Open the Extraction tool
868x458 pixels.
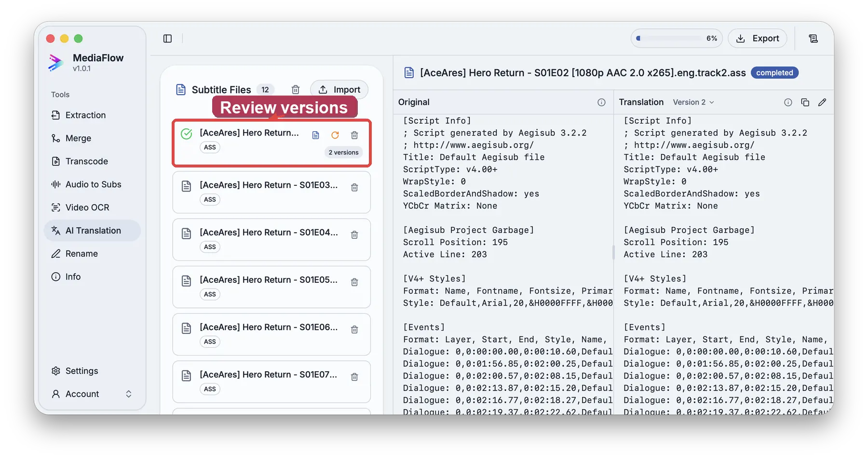(x=92, y=115)
